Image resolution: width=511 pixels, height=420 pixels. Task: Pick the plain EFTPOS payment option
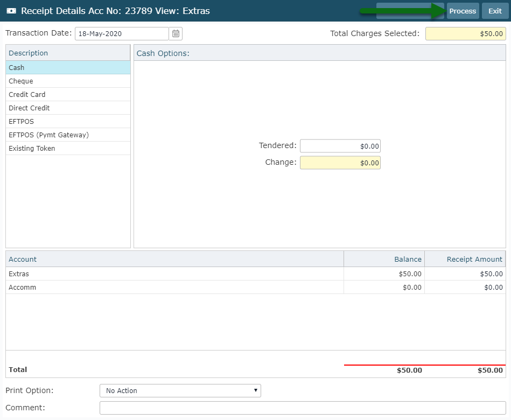68,122
